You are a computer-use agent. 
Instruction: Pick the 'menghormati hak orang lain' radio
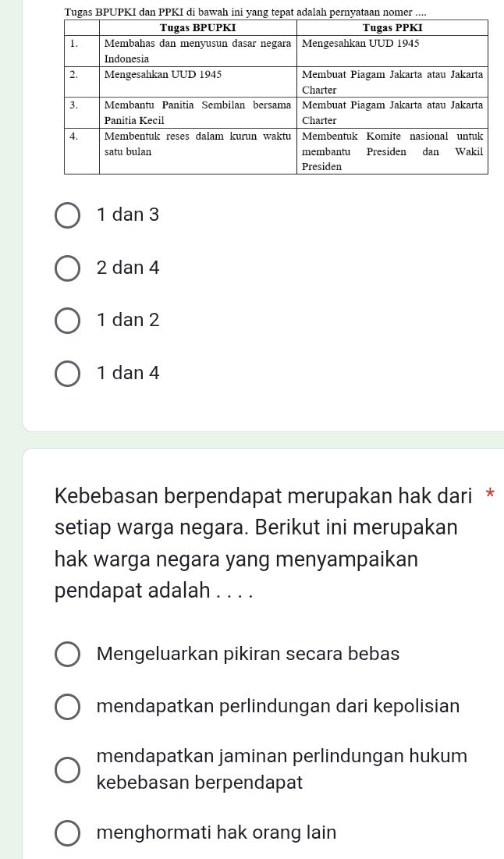click(68, 832)
